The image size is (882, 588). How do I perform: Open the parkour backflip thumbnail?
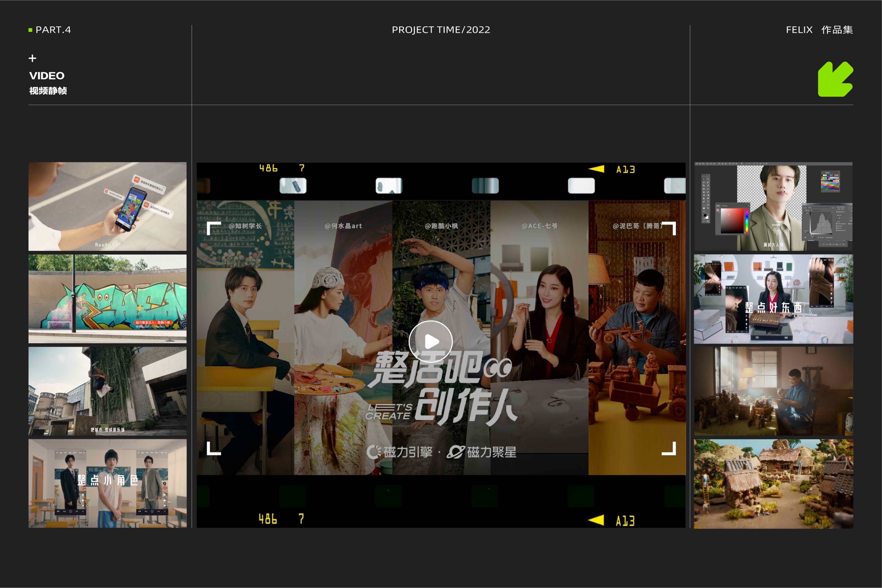(x=107, y=391)
